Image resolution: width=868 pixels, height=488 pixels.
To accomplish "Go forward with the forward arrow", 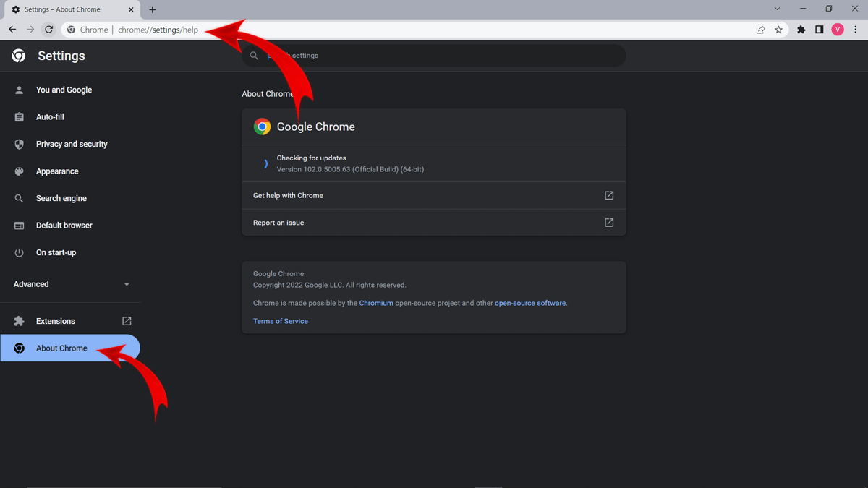I will tap(30, 30).
